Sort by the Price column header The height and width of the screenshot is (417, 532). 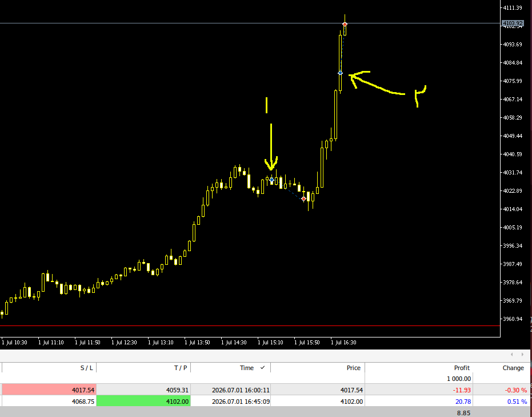click(318, 368)
